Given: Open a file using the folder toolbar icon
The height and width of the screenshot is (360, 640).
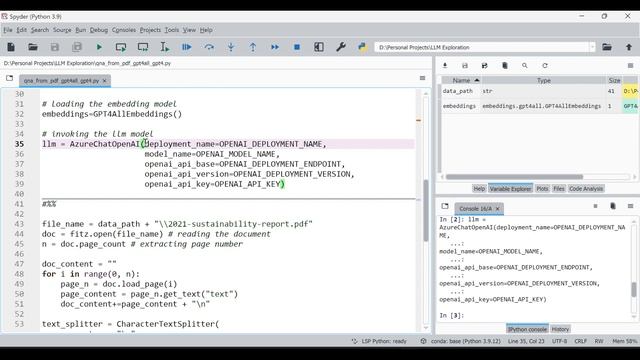Looking at the screenshot, I should (33, 47).
